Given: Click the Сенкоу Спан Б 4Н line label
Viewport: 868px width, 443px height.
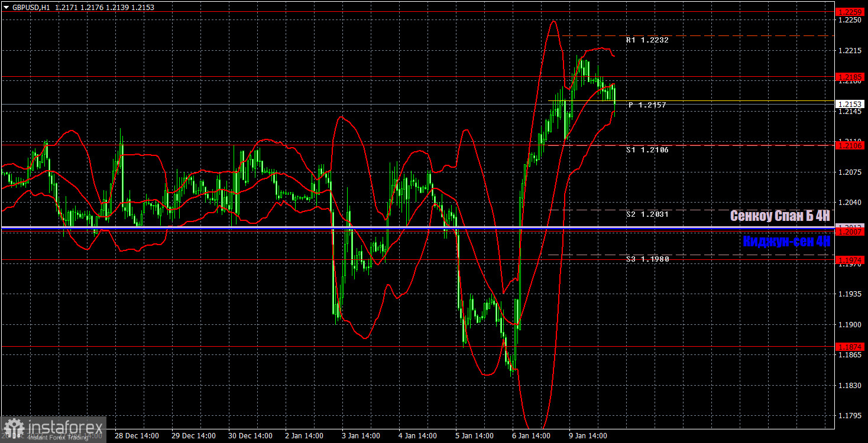Looking at the screenshot, I should [780, 216].
